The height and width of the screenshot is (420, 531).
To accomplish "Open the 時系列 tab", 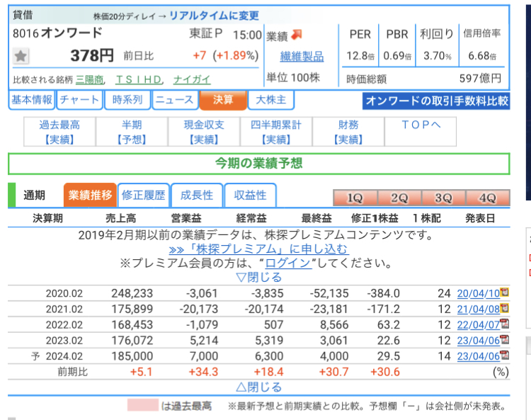I will coord(127,100).
